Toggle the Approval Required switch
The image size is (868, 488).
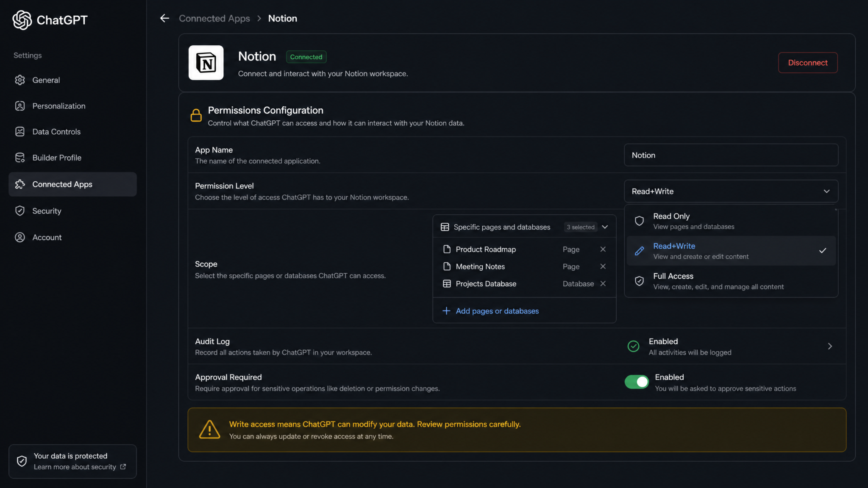[637, 382]
